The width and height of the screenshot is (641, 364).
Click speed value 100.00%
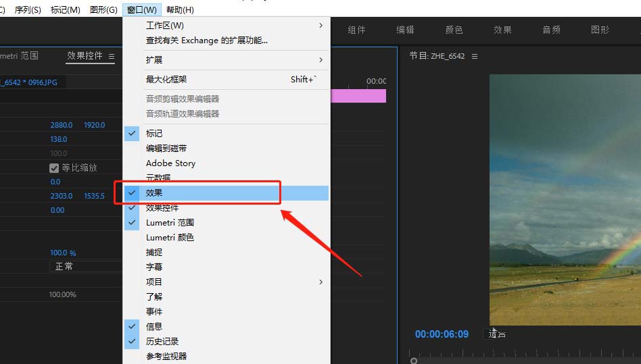(x=63, y=294)
